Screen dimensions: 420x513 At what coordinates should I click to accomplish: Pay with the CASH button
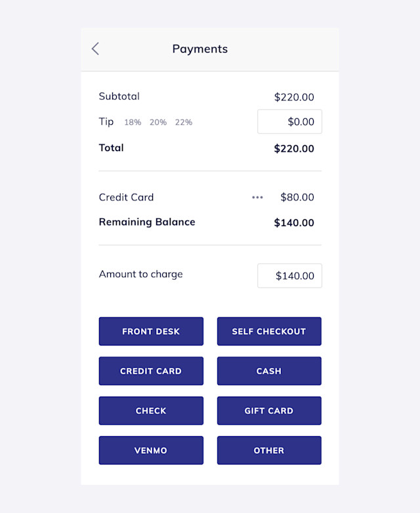point(269,370)
